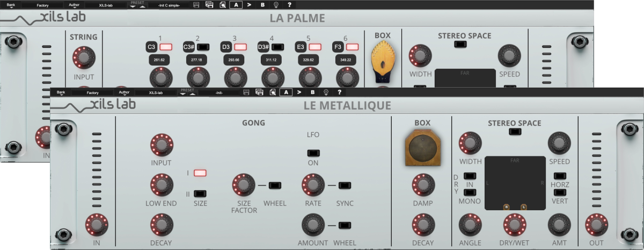
Task: Open settings gear in Le Metallique toolbar
Action: click(x=326, y=92)
